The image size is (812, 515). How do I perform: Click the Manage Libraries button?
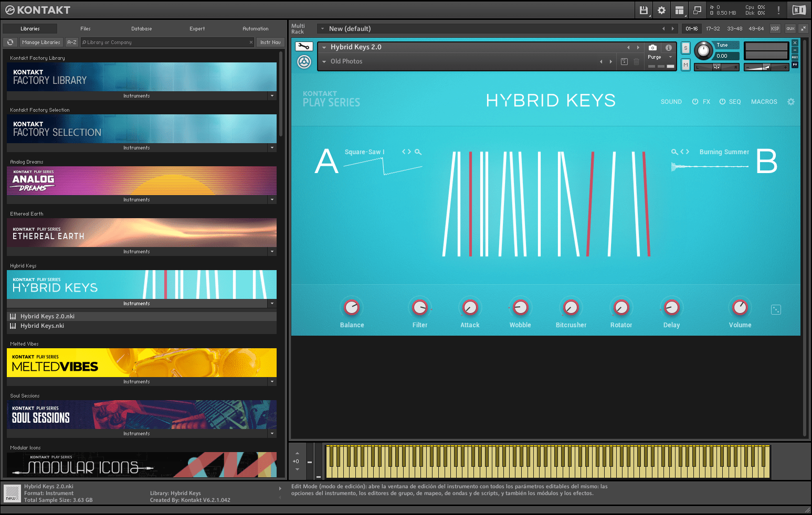41,42
